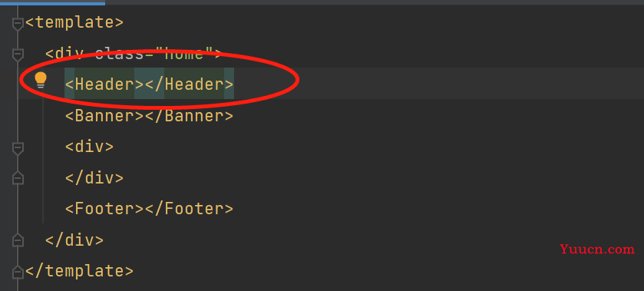Click the opening template tag text
Viewport: 644px width, 291px height.
[x=74, y=22]
